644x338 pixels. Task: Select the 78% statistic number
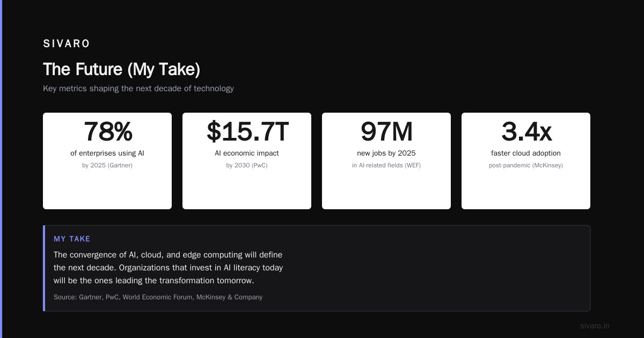click(x=107, y=131)
